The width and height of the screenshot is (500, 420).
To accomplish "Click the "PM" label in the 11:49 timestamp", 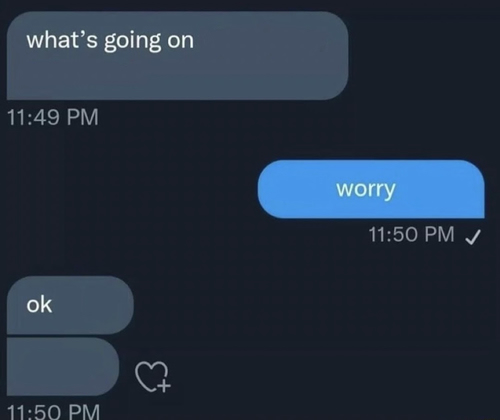I will [x=83, y=117].
